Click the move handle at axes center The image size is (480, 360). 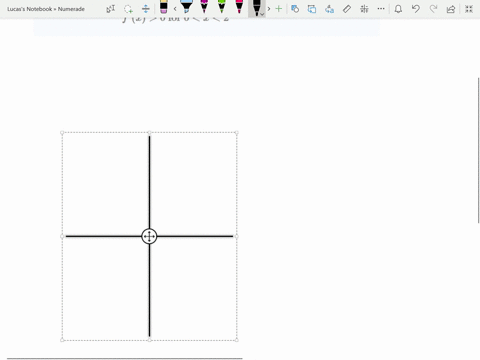point(149,236)
